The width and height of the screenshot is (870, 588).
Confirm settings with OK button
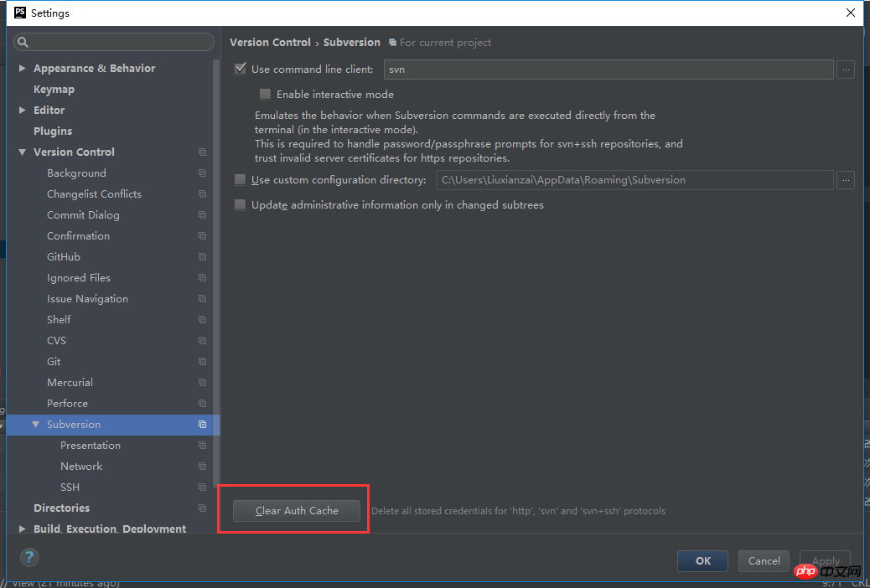702,561
